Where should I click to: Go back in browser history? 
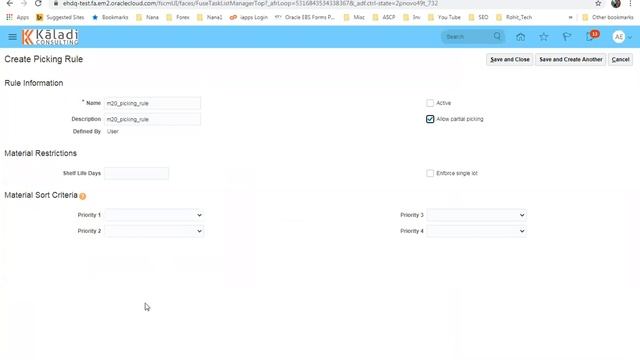tap(10, 4)
